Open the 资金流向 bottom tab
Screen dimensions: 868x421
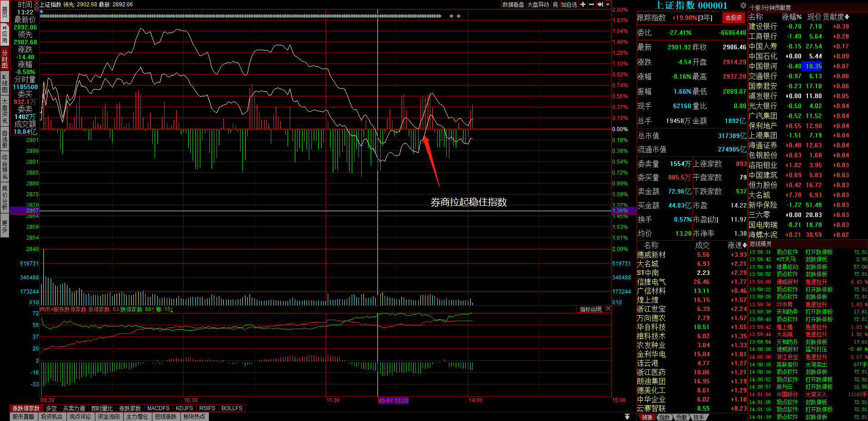coord(109,416)
